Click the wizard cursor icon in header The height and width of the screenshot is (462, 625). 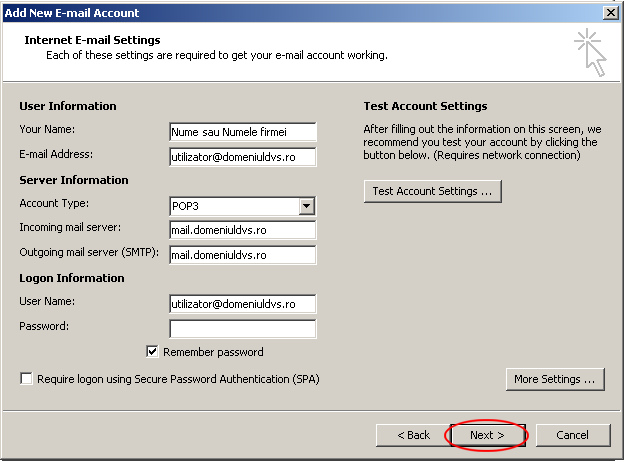pyautogui.click(x=591, y=52)
